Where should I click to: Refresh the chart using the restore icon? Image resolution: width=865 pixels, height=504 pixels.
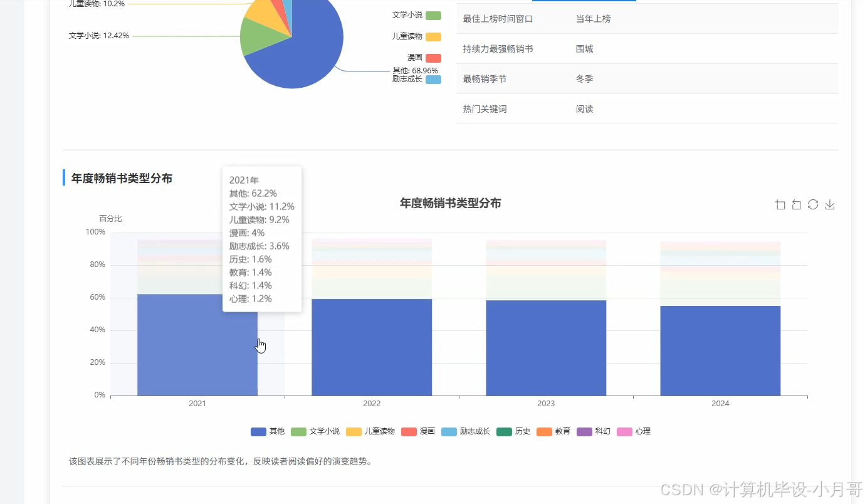(x=813, y=204)
